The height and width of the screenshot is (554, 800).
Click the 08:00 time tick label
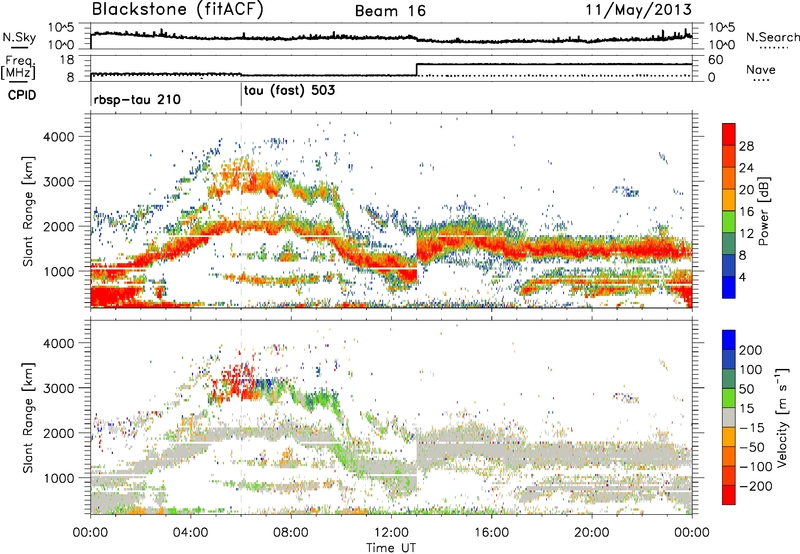[x=291, y=533]
